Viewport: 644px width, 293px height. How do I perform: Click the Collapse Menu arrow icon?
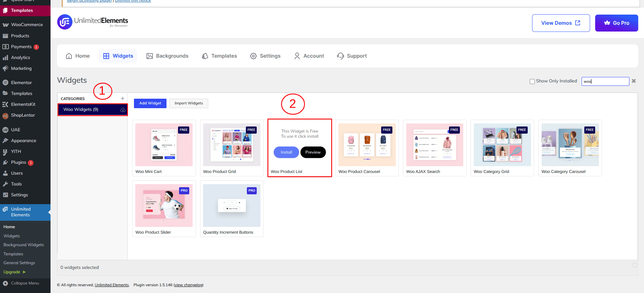(5, 284)
